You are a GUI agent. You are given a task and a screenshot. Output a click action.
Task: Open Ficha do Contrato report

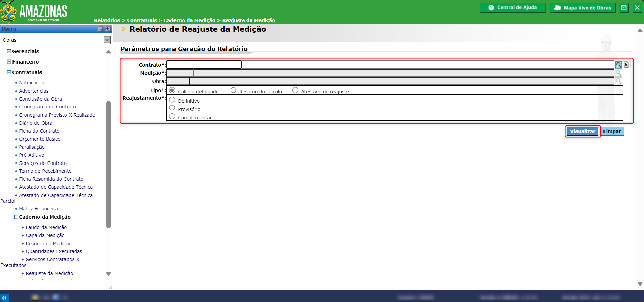pyautogui.click(x=39, y=131)
